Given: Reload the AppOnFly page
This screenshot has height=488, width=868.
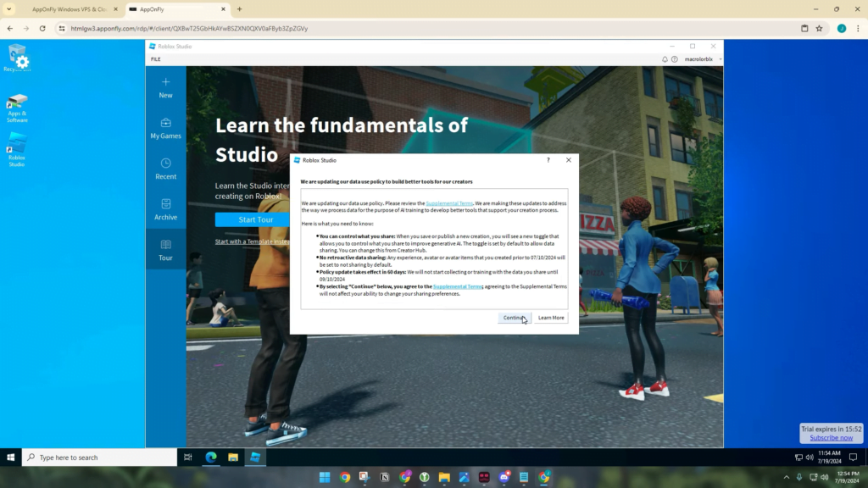Looking at the screenshot, I should pyautogui.click(x=42, y=28).
